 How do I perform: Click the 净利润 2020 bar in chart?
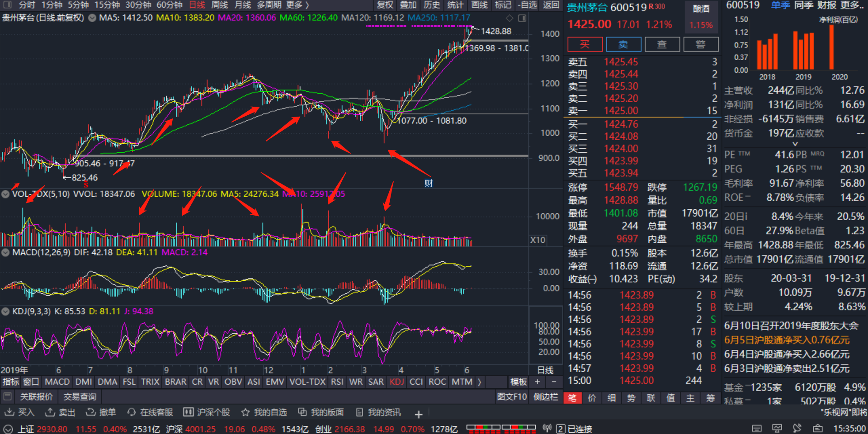(831, 47)
